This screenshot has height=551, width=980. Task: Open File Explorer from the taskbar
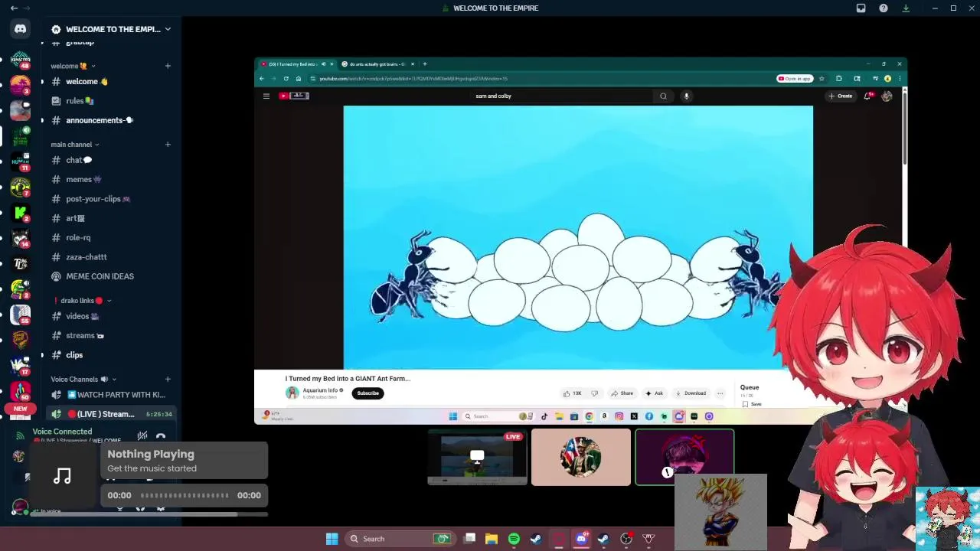tap(492, 539)
